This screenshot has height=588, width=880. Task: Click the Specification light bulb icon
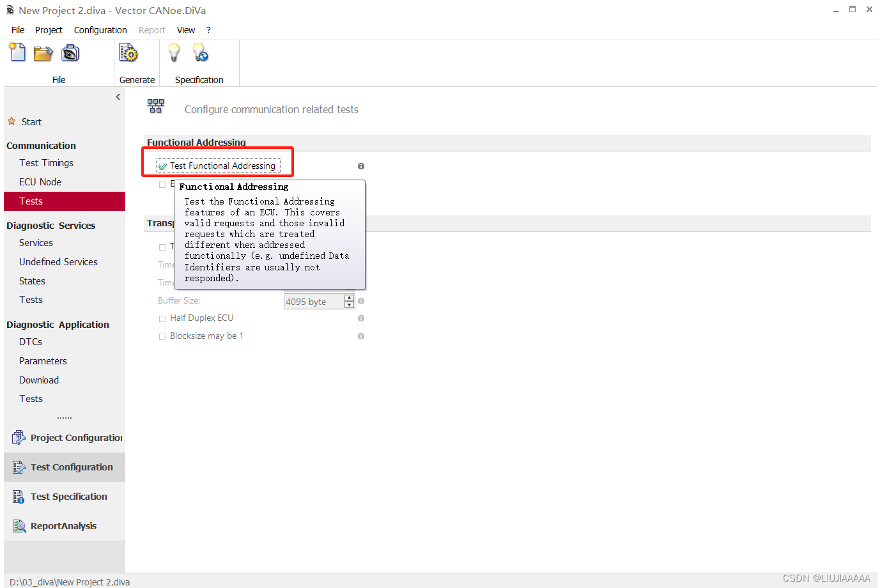point(174,52)
